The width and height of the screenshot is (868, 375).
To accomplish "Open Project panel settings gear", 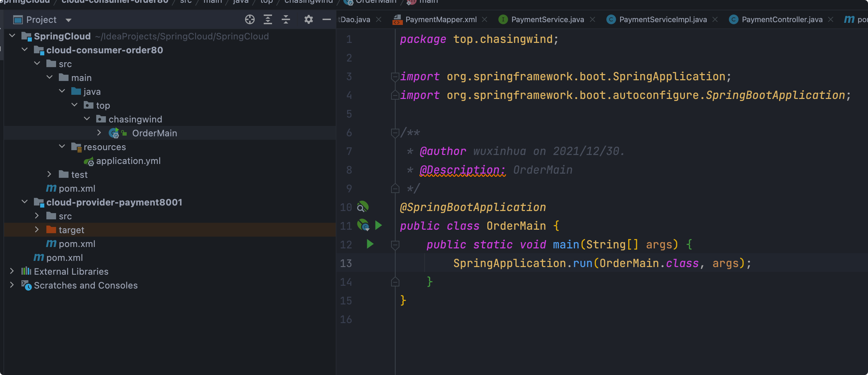I will point(308,19).
